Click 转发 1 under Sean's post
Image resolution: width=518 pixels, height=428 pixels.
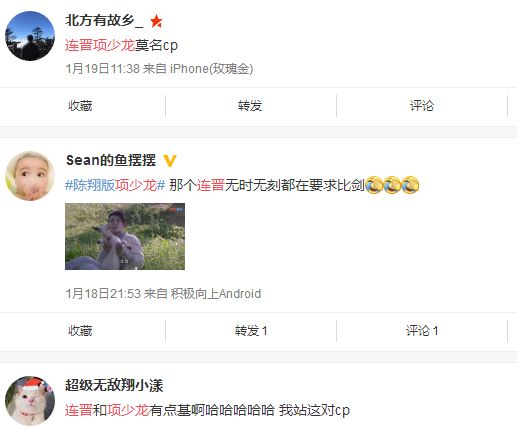251,331
